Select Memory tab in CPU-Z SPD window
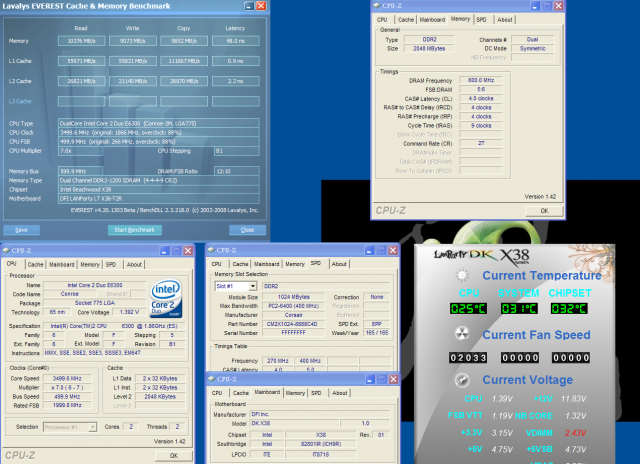The width and height of the screenshot is (640, 464). click(x=295, y=264)
